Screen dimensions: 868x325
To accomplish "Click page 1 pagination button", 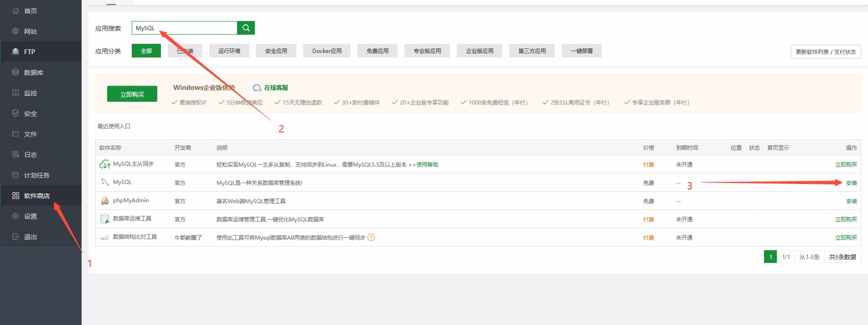I will pos(770,257).
